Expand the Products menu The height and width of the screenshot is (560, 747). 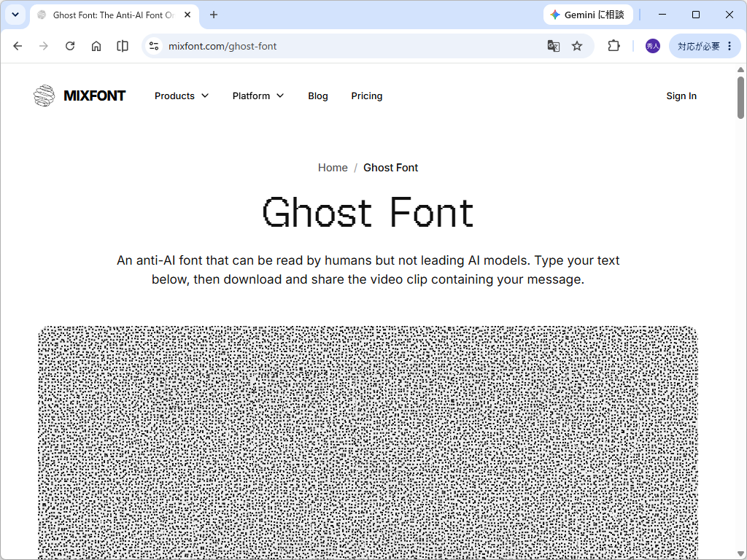(182, 96)
